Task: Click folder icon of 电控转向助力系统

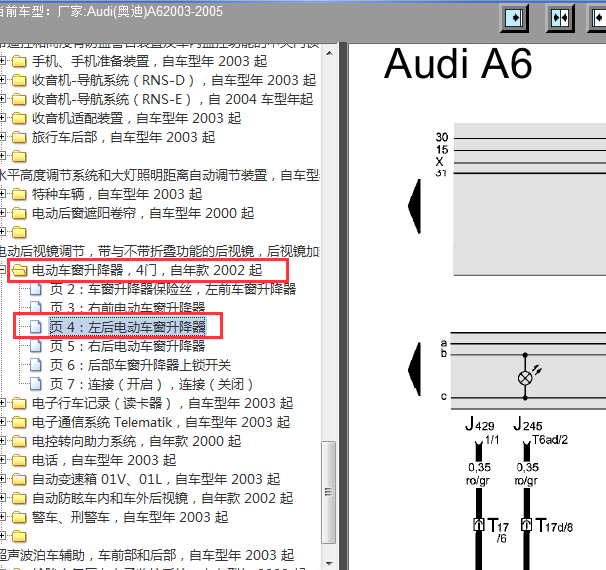Action: 19,441
